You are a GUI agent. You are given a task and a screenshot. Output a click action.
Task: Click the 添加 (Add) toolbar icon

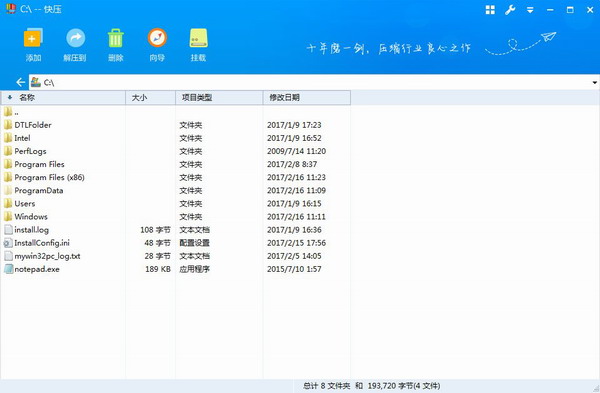(x=33, y=38)
